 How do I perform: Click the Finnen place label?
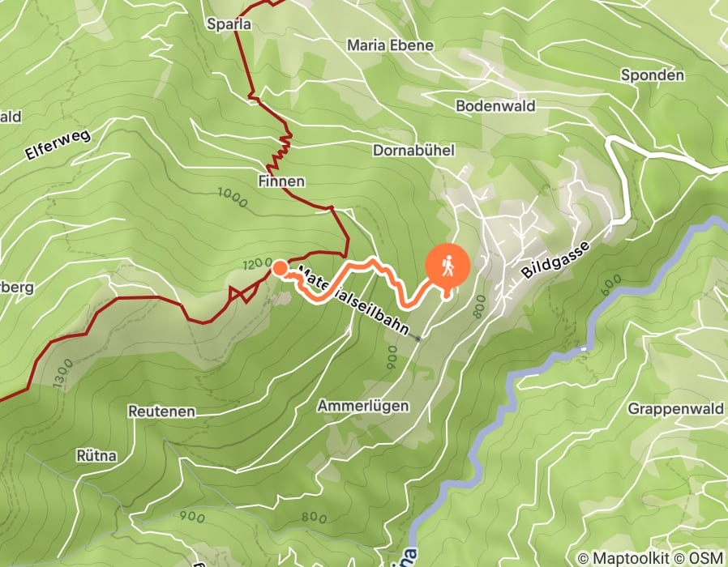tap(282, 181)
